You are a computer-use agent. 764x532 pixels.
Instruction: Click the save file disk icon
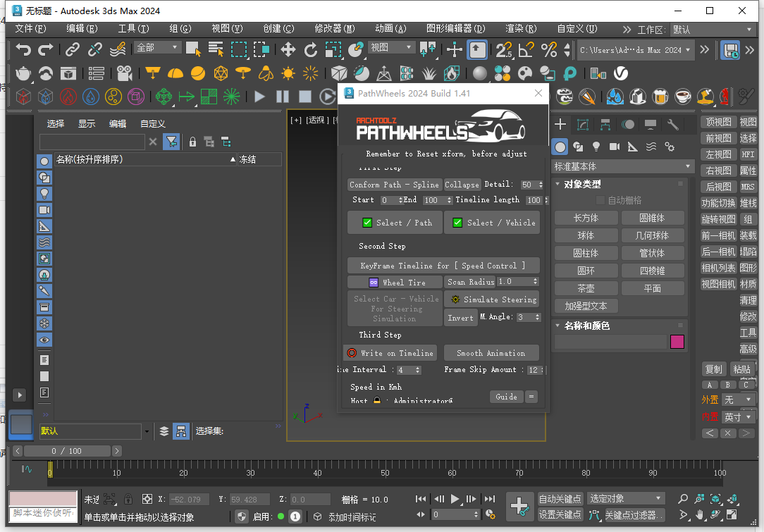tap(730, 50)
